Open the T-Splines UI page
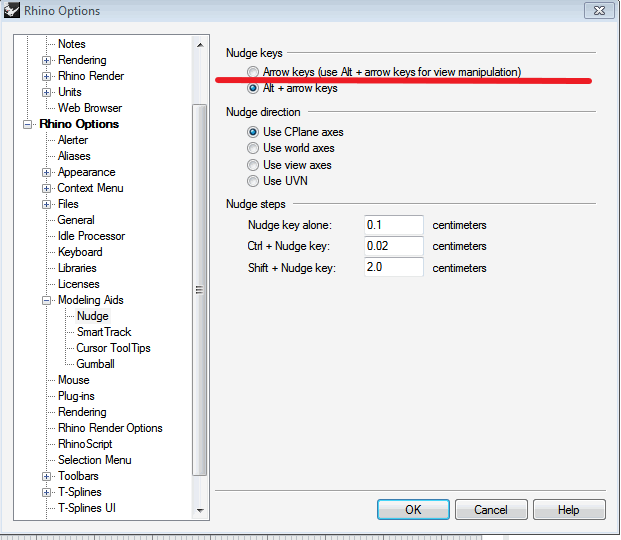621x540 pixels. pos(87,508)
